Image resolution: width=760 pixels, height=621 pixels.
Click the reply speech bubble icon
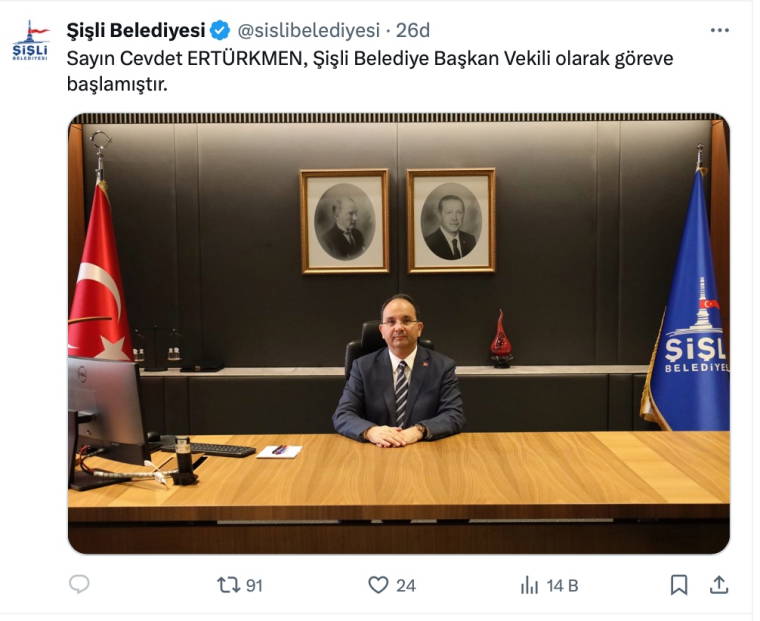(x=79, y=584)
